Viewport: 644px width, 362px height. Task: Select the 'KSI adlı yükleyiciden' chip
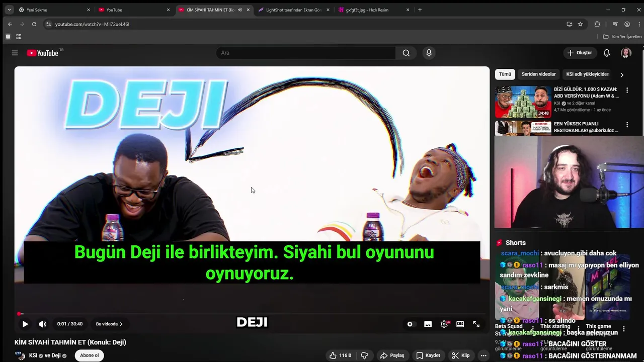click(588, 74)
